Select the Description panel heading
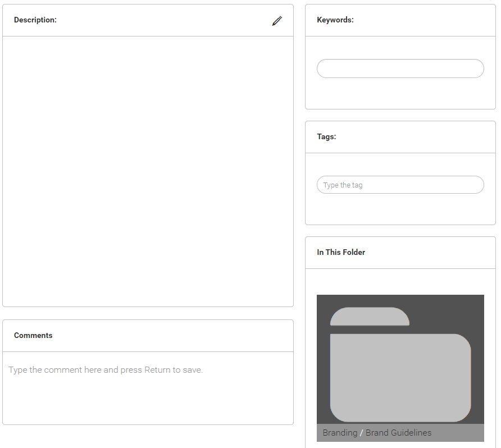This screenshot has height=448, width=501. coord(35,20)
